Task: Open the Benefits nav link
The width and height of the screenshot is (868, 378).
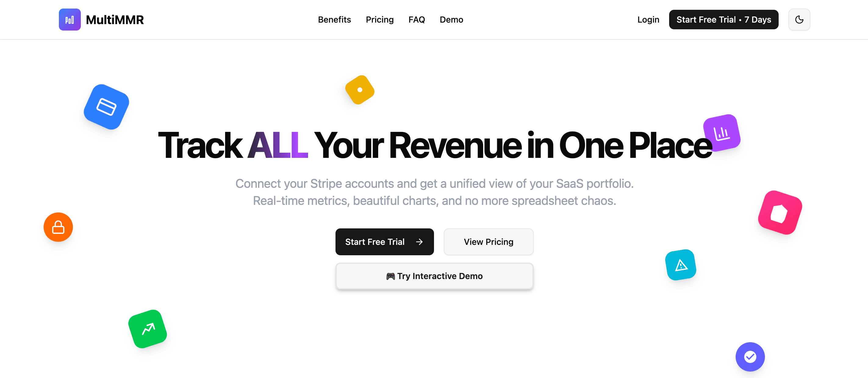Action: [x=334, y=20]
